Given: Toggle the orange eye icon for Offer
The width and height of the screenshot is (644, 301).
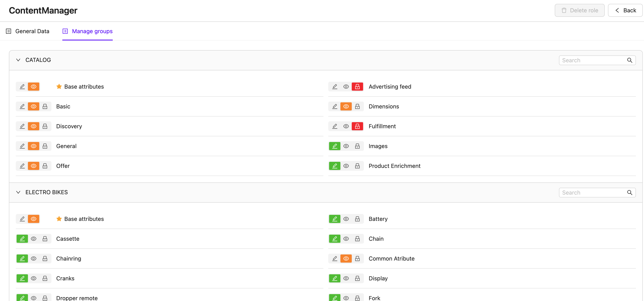Looking at the screenshot, I should pos(34,166).
